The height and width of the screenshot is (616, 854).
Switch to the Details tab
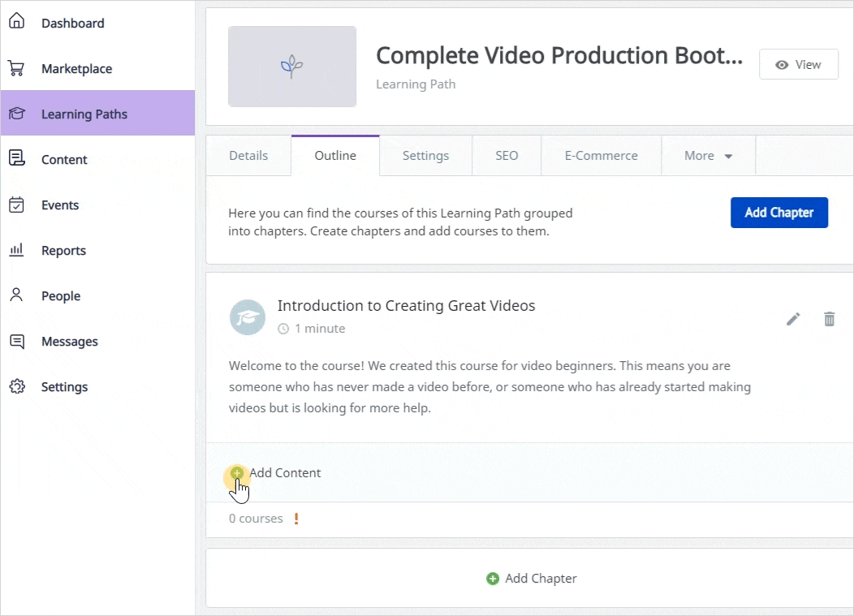[248, 156]
